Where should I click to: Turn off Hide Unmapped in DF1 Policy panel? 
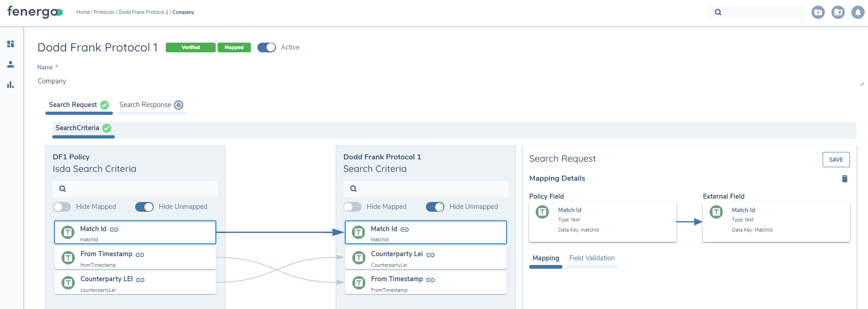[144, 207]
